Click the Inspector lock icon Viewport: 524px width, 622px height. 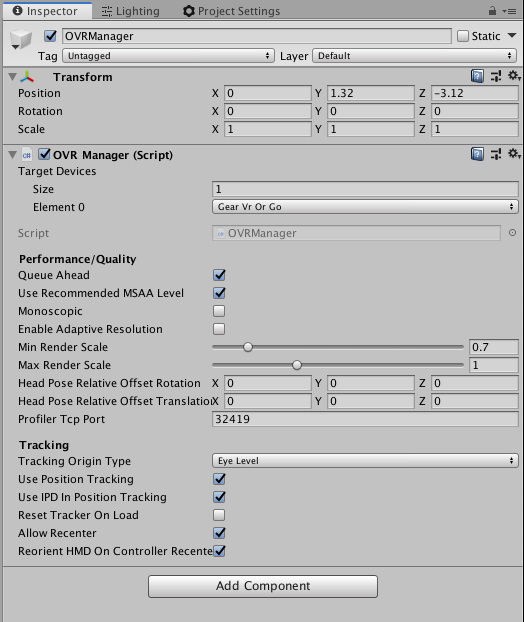(492, 11)
